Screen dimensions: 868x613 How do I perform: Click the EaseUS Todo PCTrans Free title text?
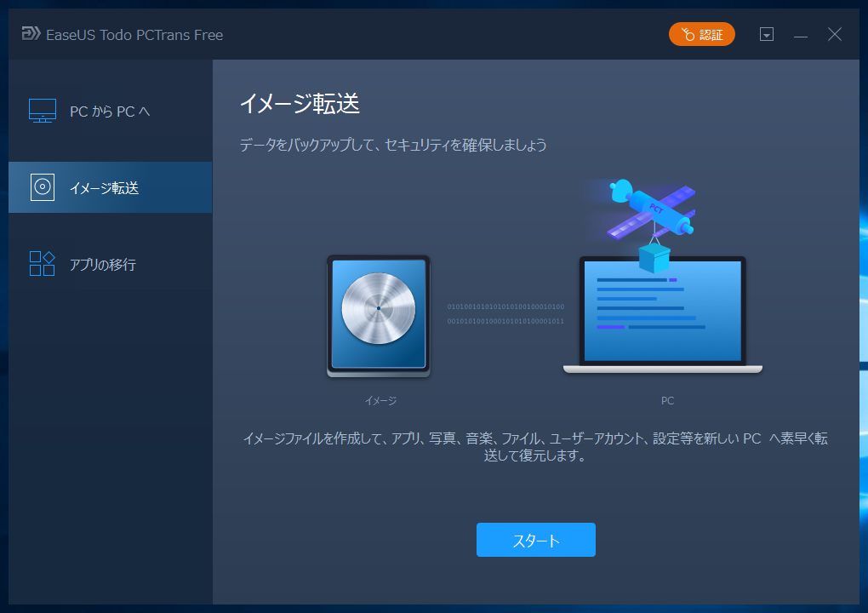(134, 35)
